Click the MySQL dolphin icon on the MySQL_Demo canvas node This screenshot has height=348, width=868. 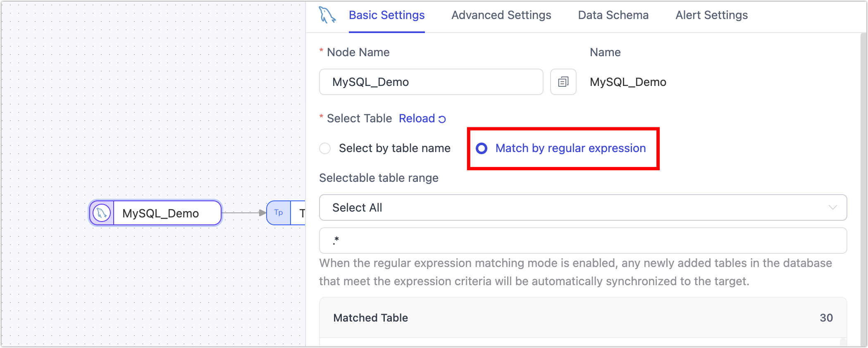(102, 213)
